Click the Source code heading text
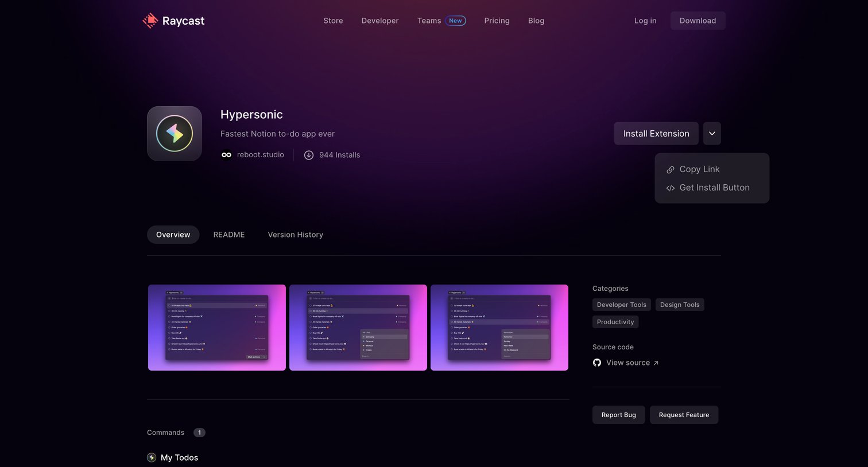Screen dimensions: 868x467 click(613, 347)
